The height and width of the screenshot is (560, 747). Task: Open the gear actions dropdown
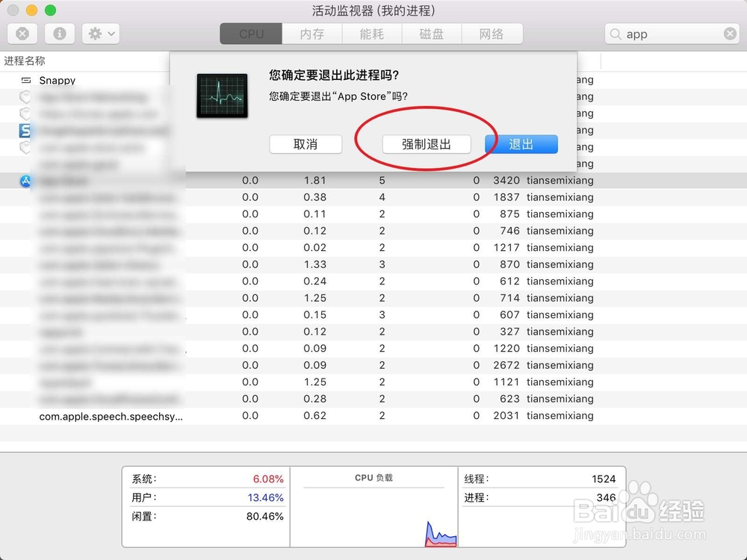pyautogui.click(x=101, y=34)
